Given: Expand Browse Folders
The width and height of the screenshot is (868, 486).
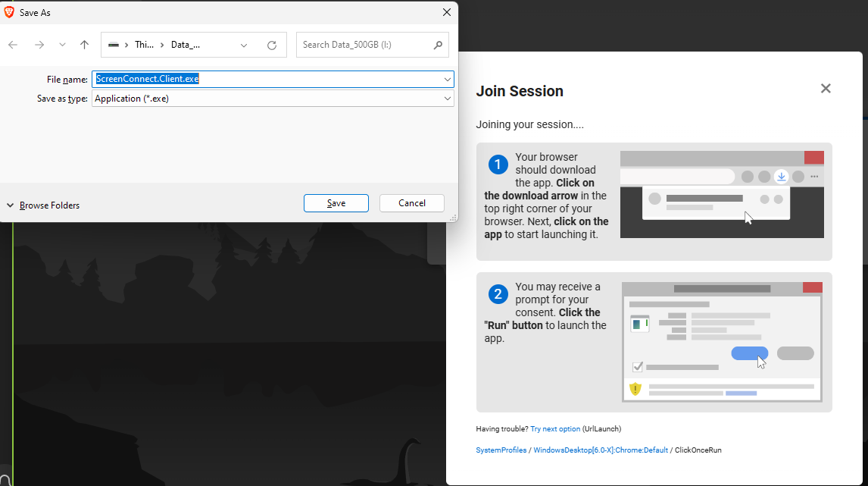Looking at the screenshot, I should 43,205.
